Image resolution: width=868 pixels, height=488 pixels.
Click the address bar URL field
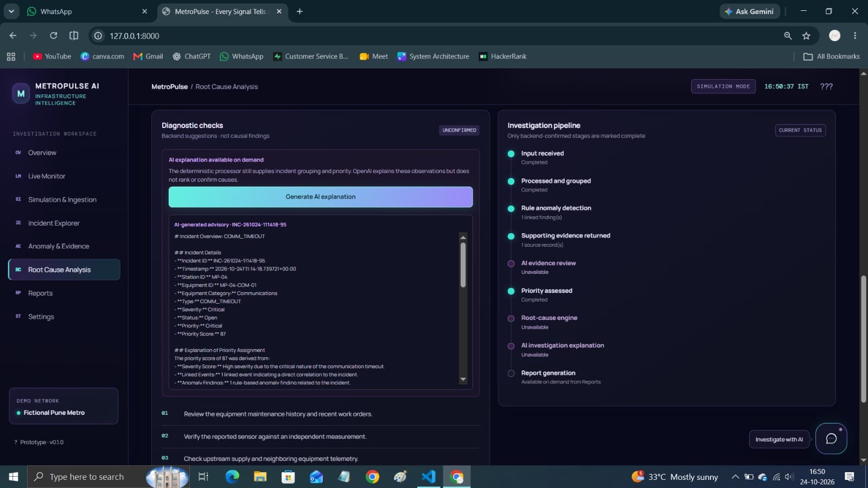tap(434, 36)
